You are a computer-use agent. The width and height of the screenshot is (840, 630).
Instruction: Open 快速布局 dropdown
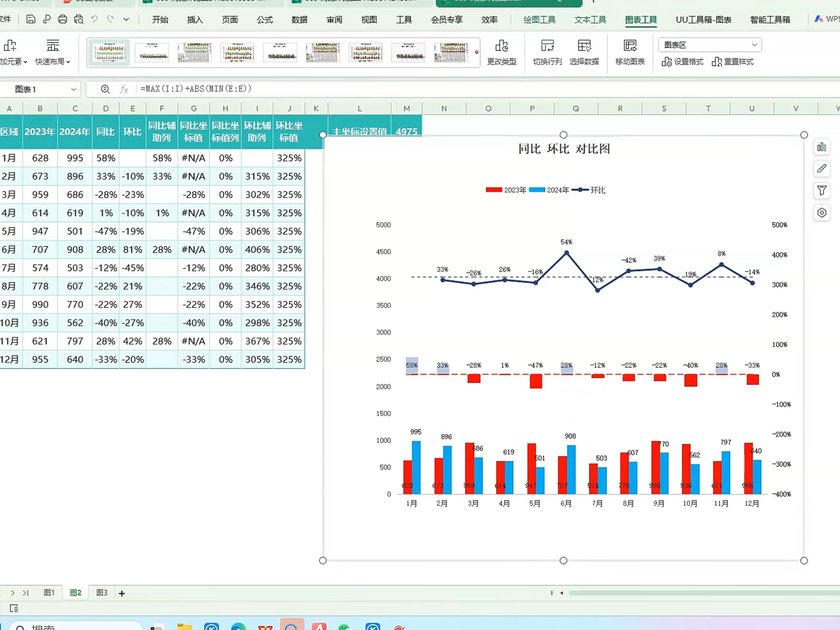[x=53, y=53]
